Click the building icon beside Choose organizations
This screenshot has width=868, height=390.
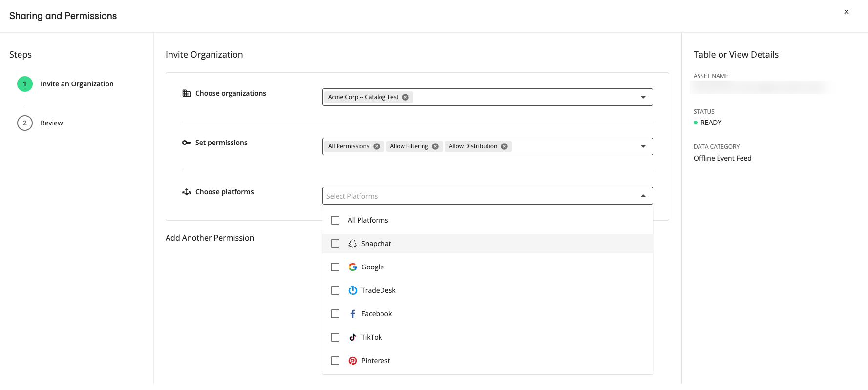click(x=187, y=93)
